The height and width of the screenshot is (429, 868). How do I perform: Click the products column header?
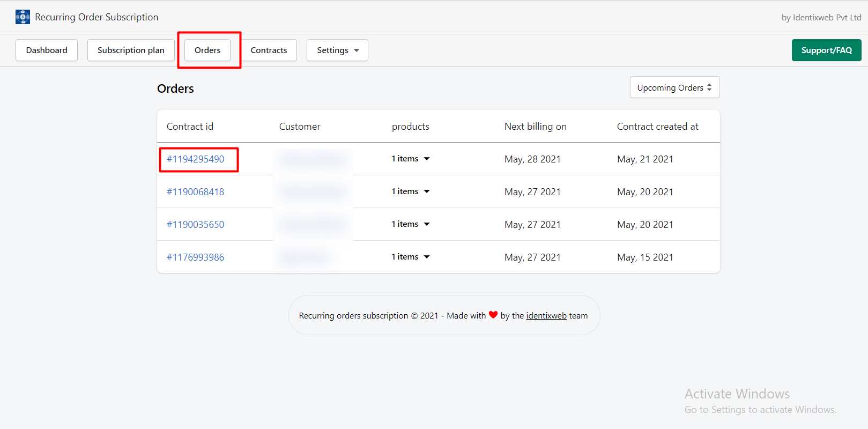[x=411, y=127]
